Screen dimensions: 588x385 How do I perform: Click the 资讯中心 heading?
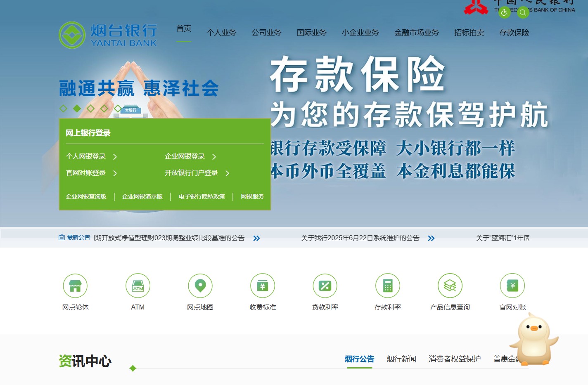(x=85, y=361)
